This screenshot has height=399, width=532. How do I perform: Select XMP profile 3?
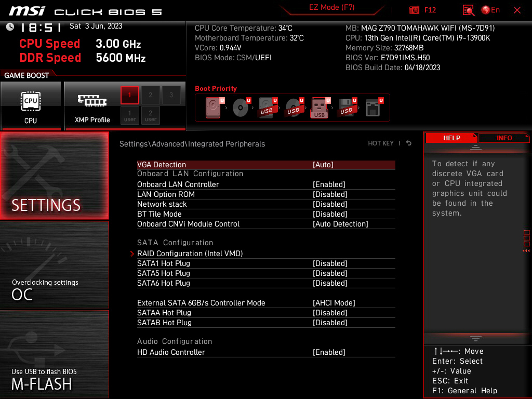click(171, 95)
